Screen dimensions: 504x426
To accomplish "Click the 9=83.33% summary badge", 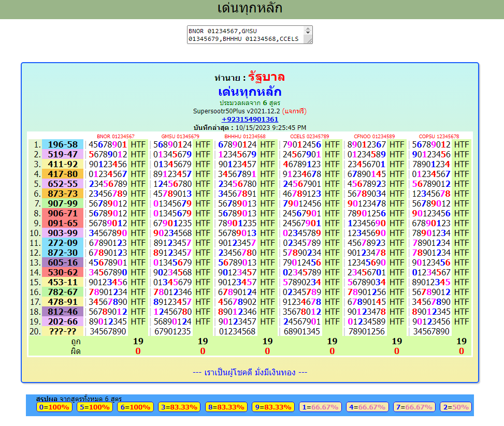I will [x=273, y=407].
